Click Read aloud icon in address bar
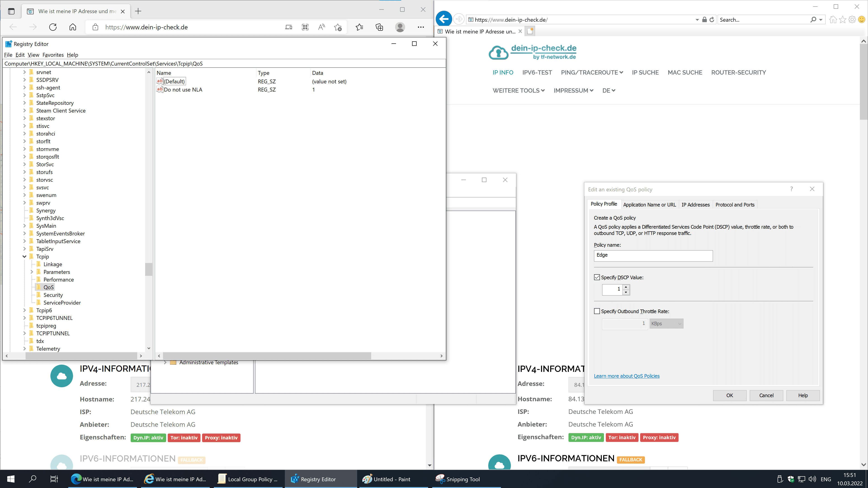The height and width of the screenshot is (488, 868). (321, 27)
